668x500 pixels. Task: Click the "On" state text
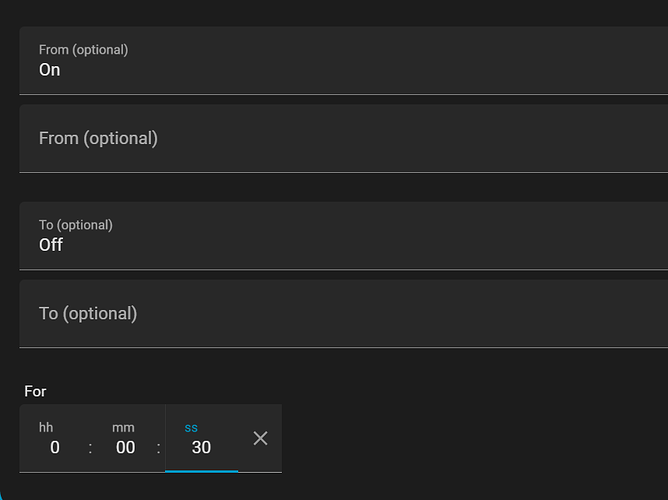coord(50,70)
